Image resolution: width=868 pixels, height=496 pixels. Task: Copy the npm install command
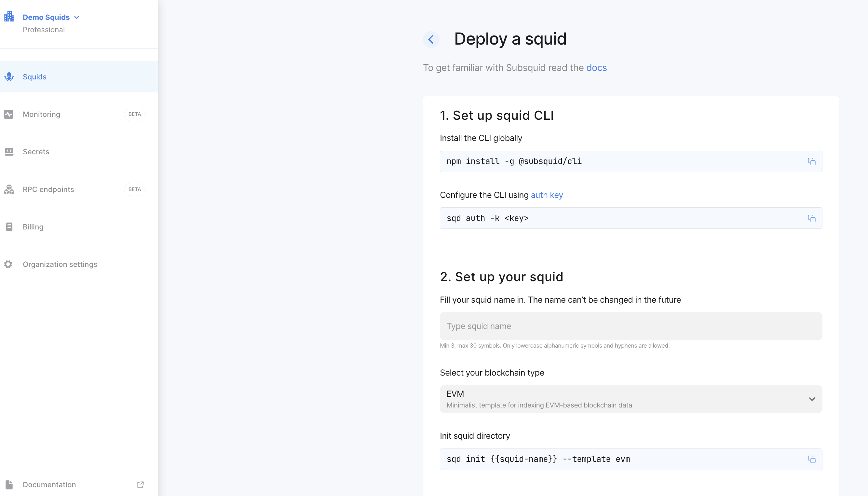tap(811, 161)
